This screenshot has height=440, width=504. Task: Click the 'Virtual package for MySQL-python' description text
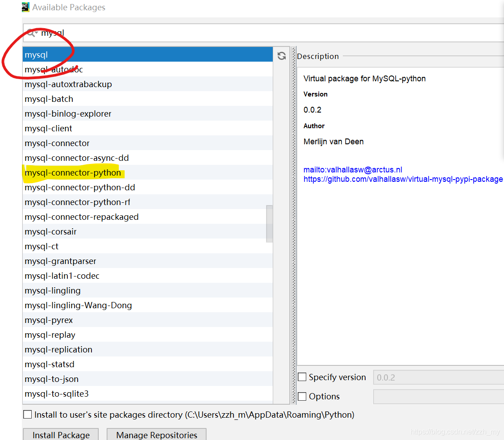pyautogui.click(x=365, y=79)
